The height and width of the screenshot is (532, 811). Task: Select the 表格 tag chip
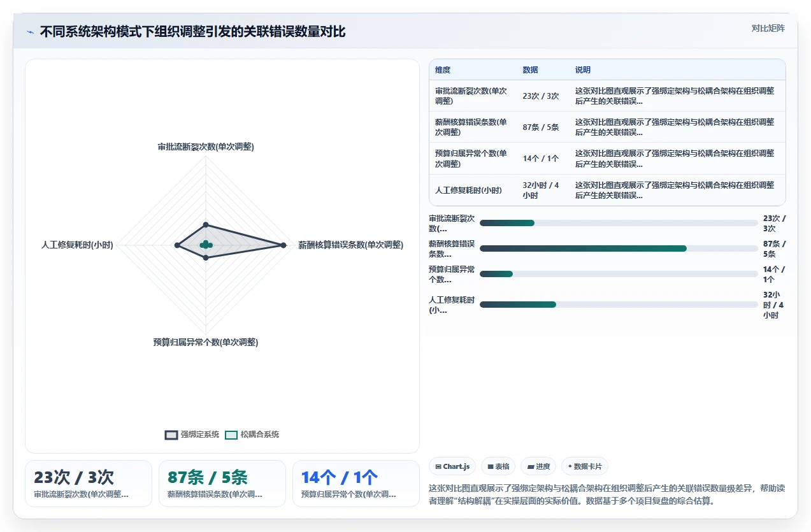point(498,466)
